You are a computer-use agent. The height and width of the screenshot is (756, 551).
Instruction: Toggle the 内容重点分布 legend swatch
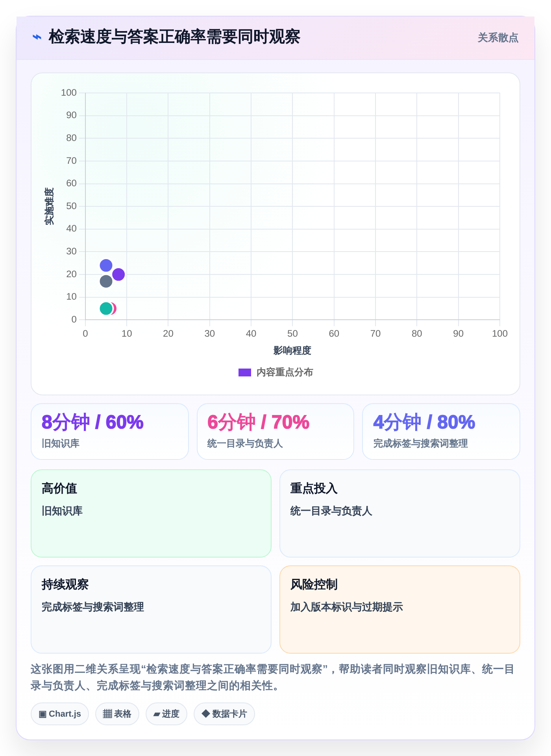click(x=244, y=372)
